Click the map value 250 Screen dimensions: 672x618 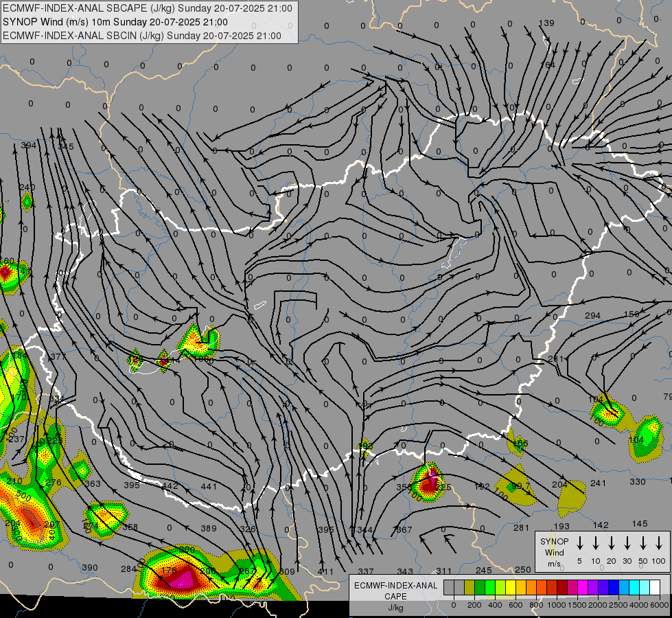(523, 569)
